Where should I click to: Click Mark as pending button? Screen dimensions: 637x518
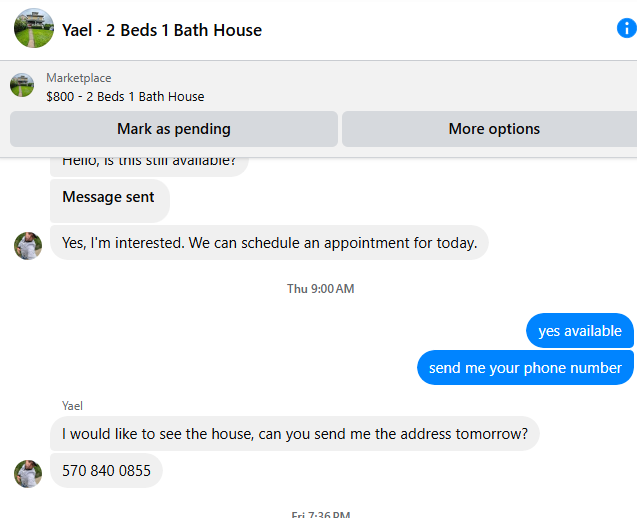point(173,129)
